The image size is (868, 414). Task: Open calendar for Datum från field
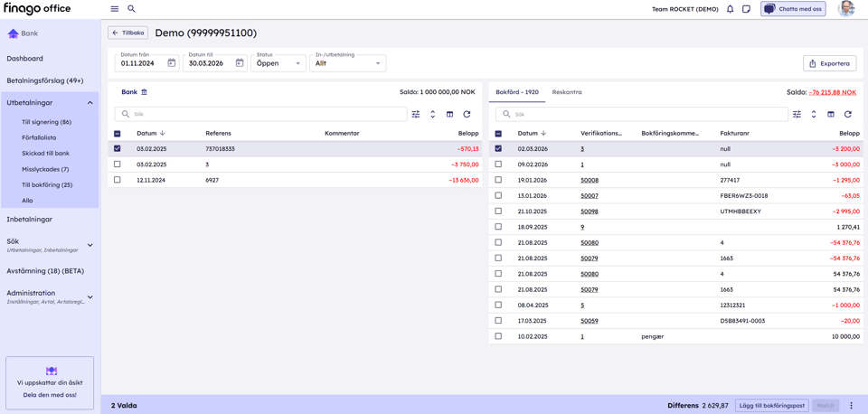(171, 63)
